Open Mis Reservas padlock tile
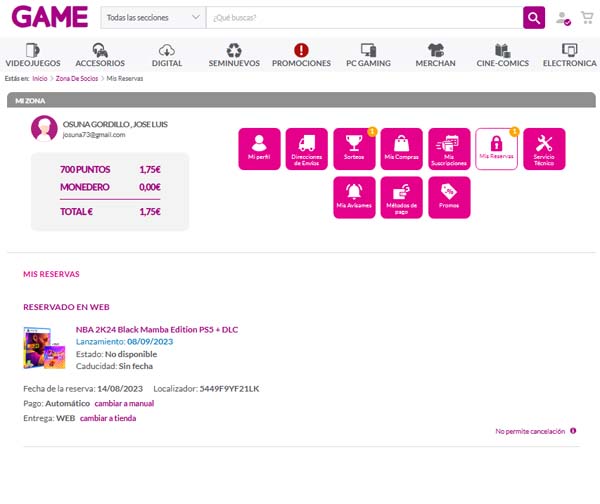This screenshot has width=600, height=504. coord(496,149)
